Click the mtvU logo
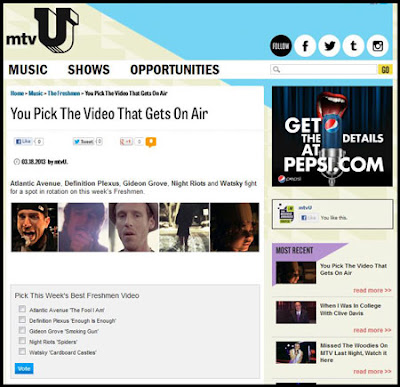The width and height of the screenshot is (400, 387). tap(42, 30)
